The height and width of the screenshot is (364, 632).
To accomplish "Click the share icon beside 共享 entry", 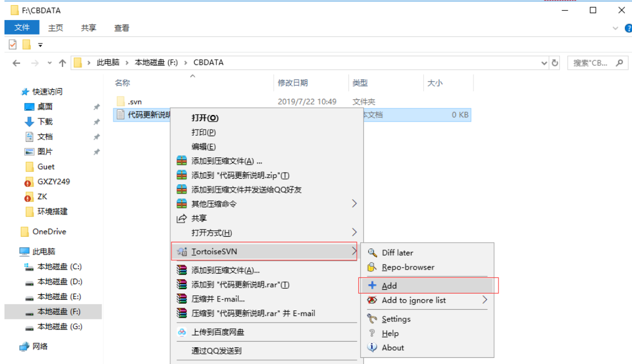I will click(x=182, y=218).
